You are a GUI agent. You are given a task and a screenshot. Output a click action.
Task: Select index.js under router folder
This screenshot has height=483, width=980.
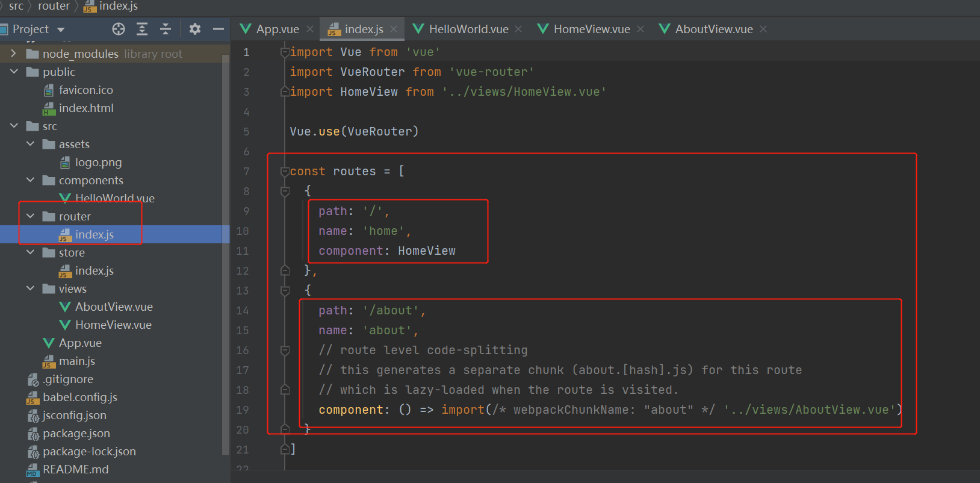point(87,234)
